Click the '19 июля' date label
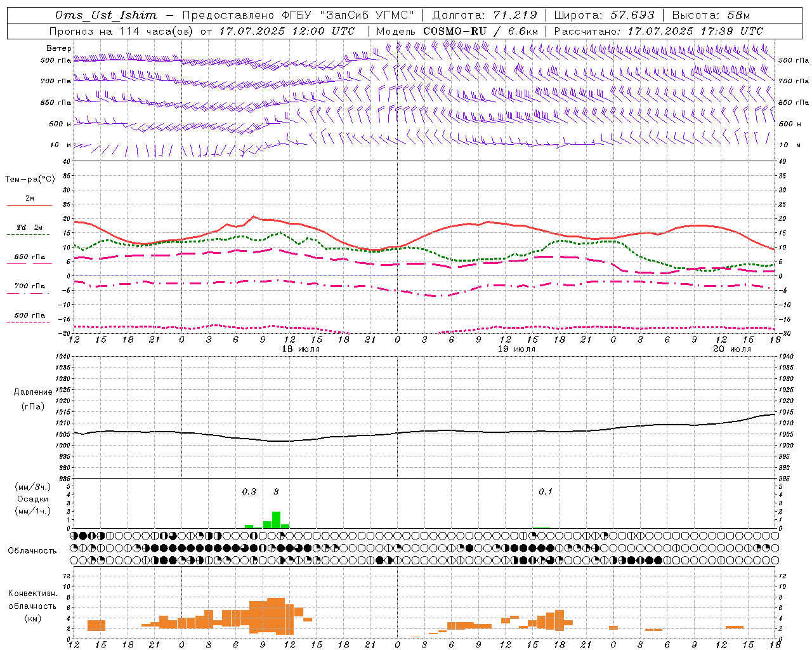The height and width of the screenshot is (650, 812). (x=516, y=349)
